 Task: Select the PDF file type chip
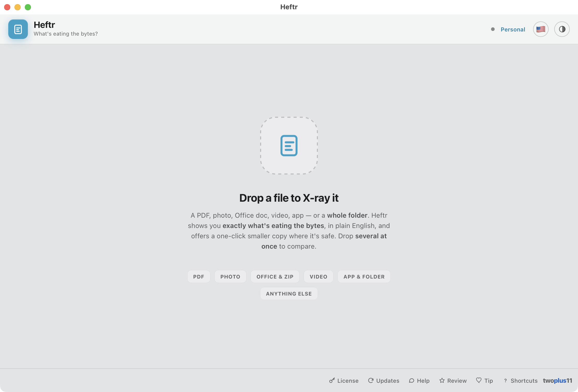pyautogui.click(x=199, y=276)
